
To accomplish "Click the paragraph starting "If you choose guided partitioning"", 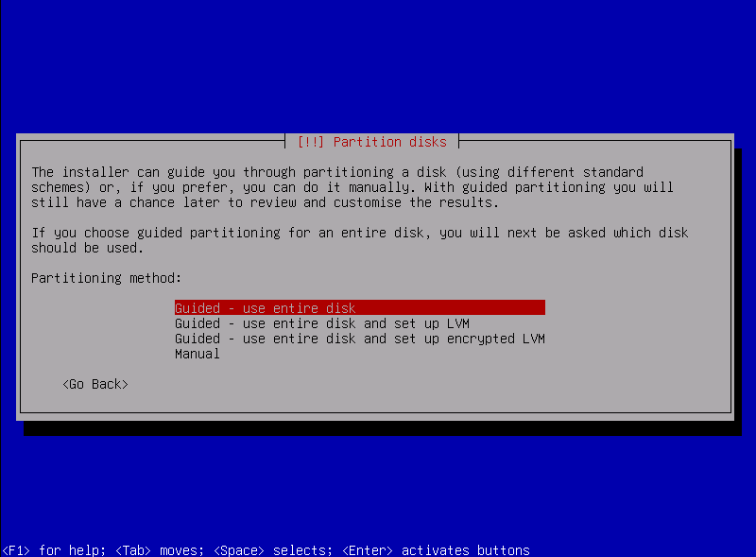I will 359,240.
